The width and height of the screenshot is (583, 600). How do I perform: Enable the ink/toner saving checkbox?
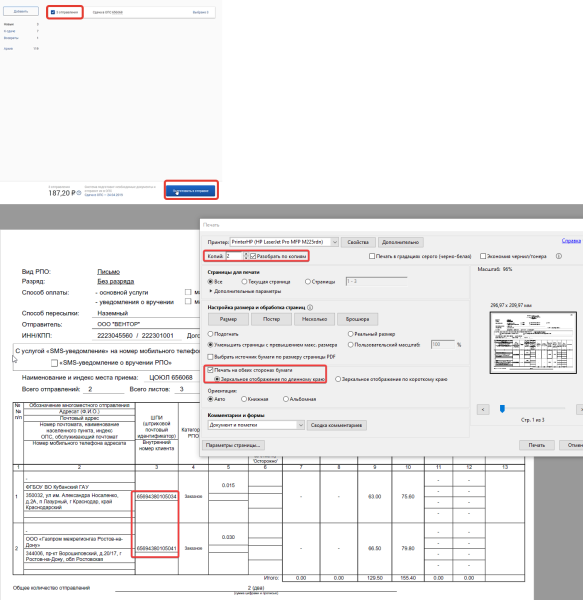pos(483,256)
